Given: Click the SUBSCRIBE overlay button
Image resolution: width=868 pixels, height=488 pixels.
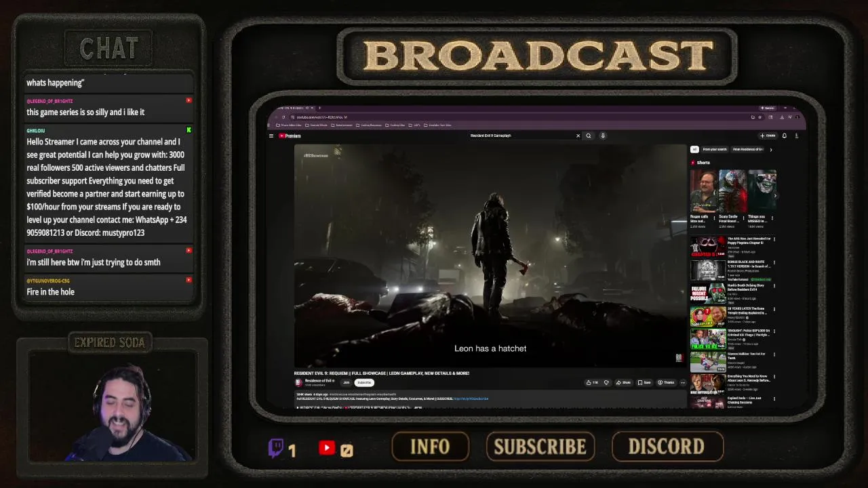Looking at the screenshot, I should (x=540, y=447).
